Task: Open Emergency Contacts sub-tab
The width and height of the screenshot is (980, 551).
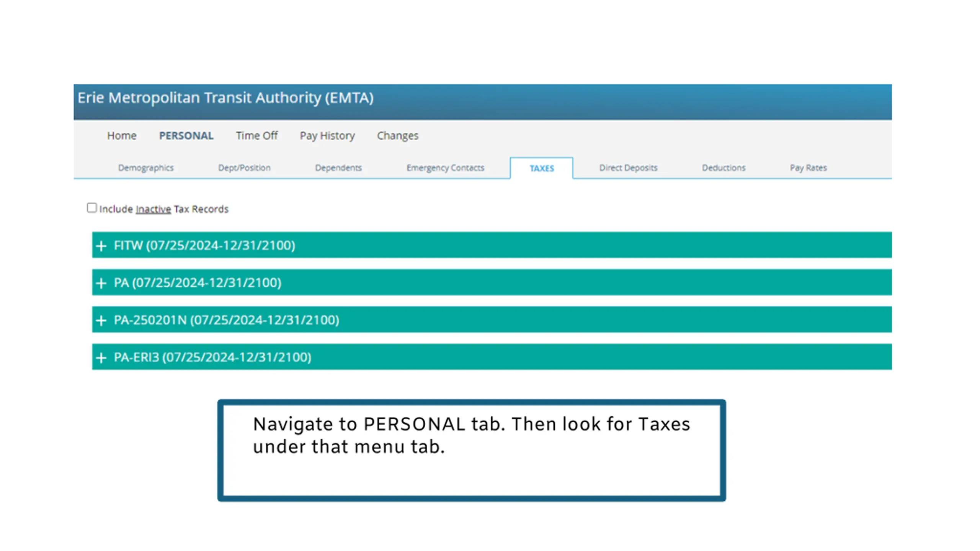Action: tap(445, 168)
